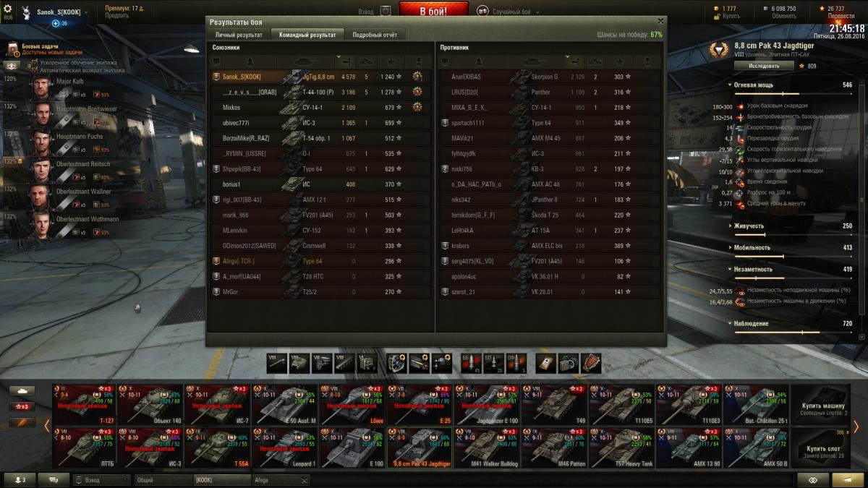Open the Общий chat channel tab
The width and height of the screenshot is (868, 488).
(163, 479)
